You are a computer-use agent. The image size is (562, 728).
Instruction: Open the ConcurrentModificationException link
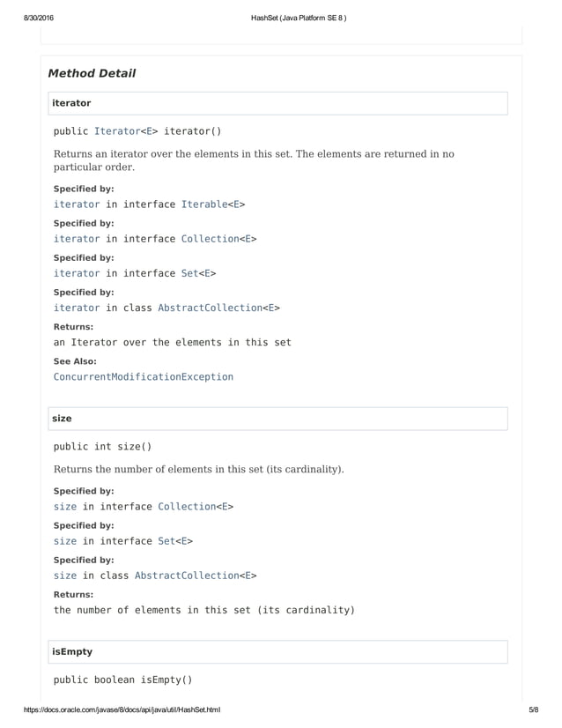pyautogui.click(x=144, y=376)
